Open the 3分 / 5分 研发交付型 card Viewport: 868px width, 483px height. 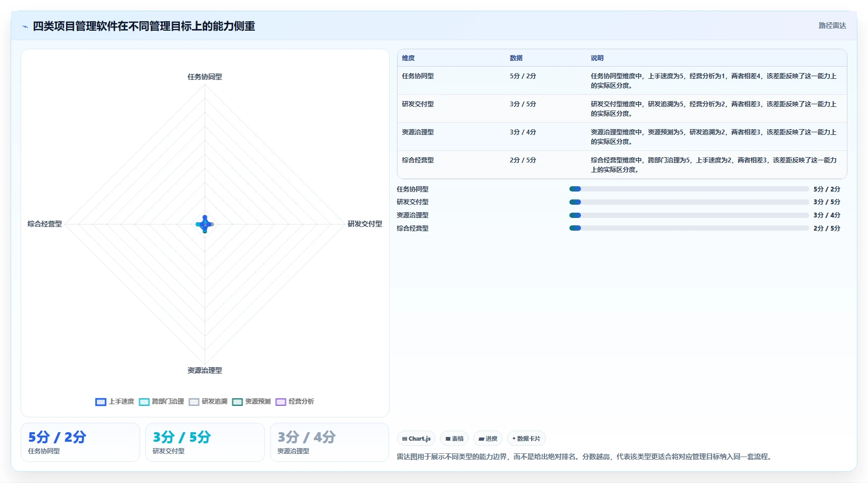pos(205,442)
